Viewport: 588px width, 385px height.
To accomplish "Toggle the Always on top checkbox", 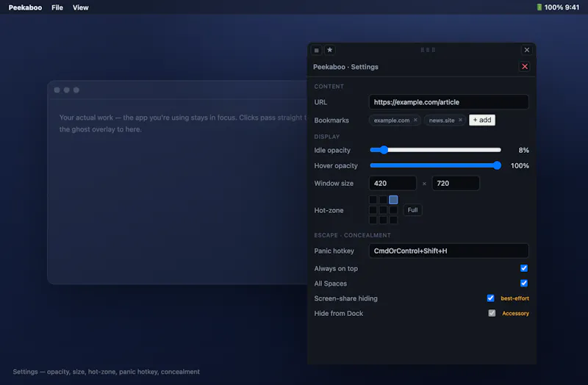I will [x=524, y=268].
